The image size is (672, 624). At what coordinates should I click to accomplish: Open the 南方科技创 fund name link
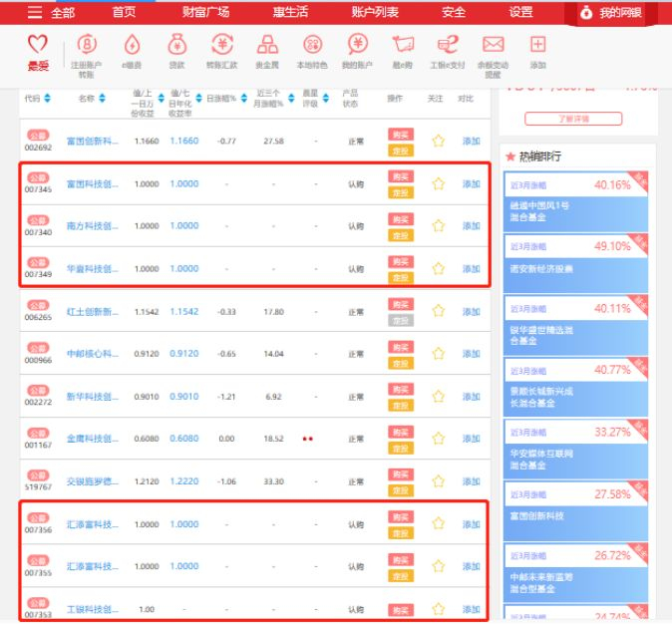pos(92,226)
